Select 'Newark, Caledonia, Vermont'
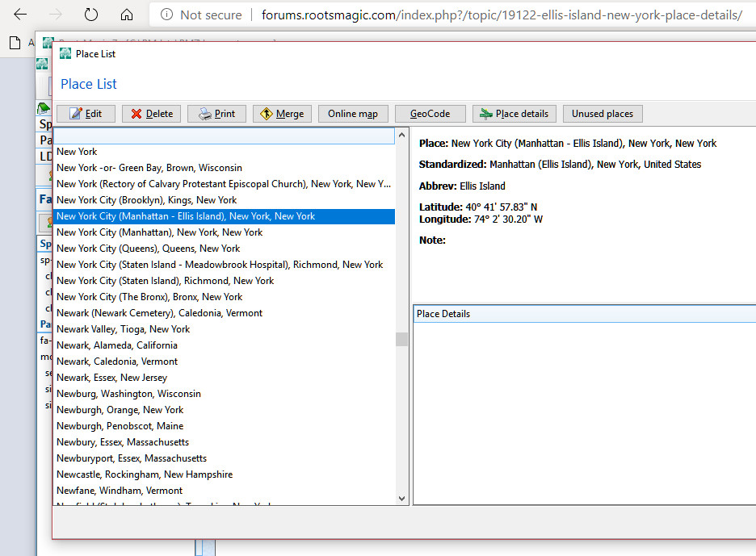This screenshot has height=556, width=756. coord(224,362)
